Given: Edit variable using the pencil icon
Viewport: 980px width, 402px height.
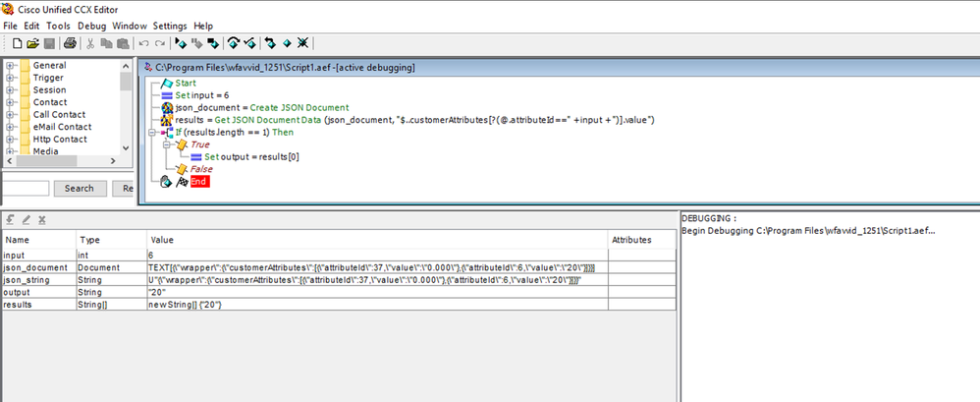Looking at the screenshot, I should click(27, 219).
